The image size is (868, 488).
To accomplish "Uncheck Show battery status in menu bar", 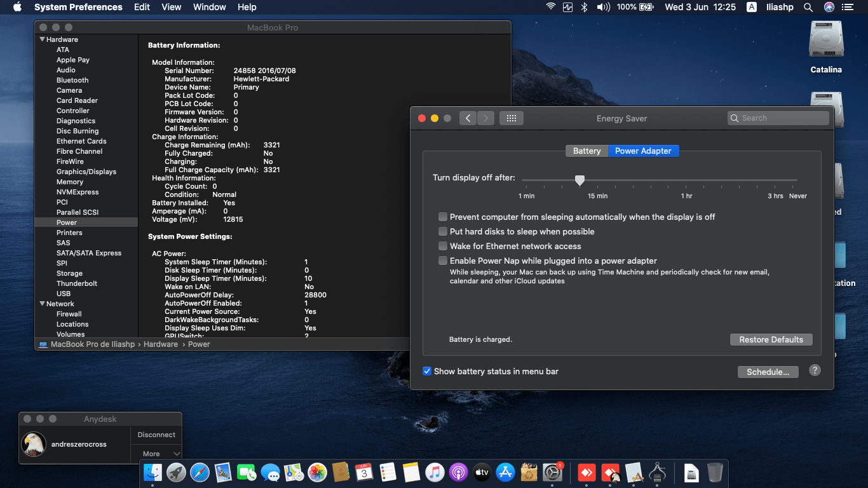I will tap(428, 371).
